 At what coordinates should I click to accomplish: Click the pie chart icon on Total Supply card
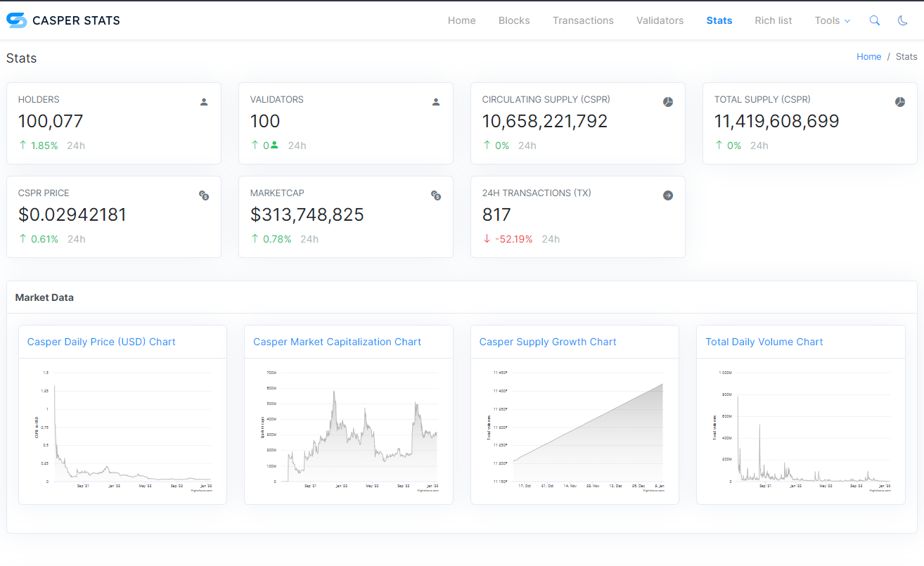click(899, 101)
